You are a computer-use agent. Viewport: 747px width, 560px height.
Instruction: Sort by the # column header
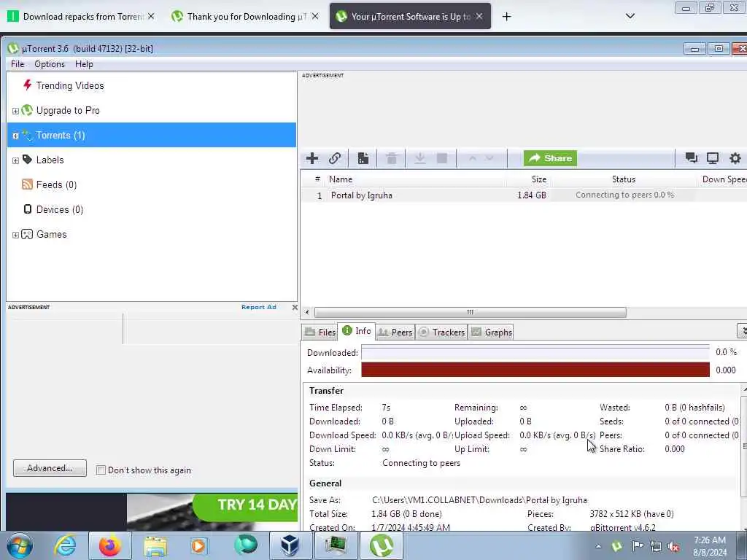point(317,179)
